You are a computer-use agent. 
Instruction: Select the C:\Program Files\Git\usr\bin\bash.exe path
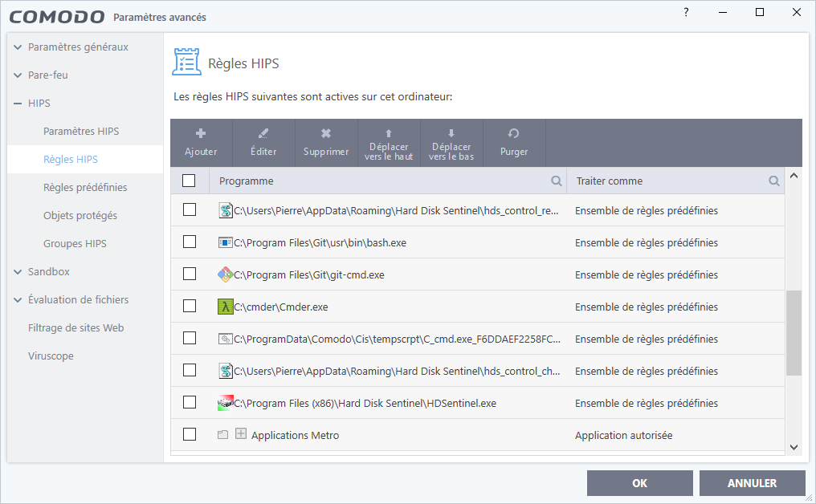(x=320, y=243)
